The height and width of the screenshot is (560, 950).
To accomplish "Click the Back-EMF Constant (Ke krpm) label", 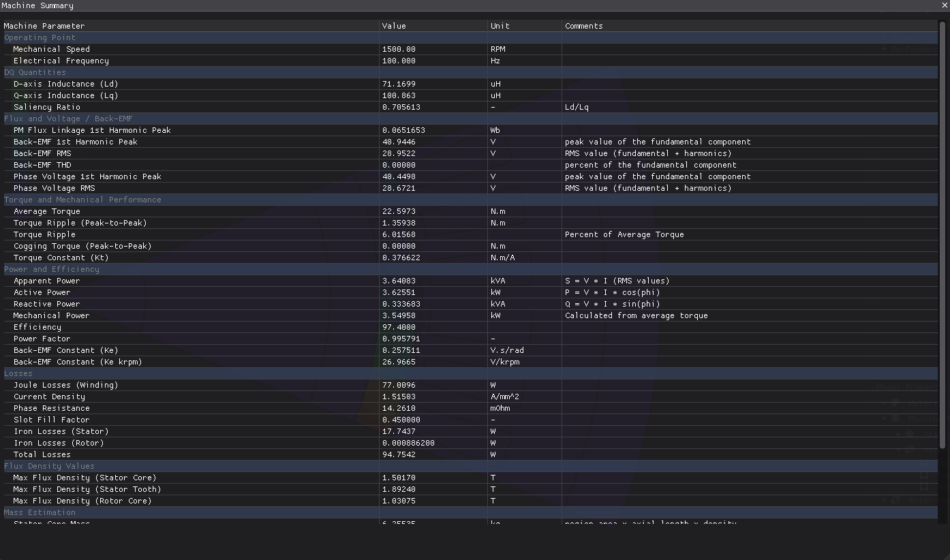I will (78, 362).
